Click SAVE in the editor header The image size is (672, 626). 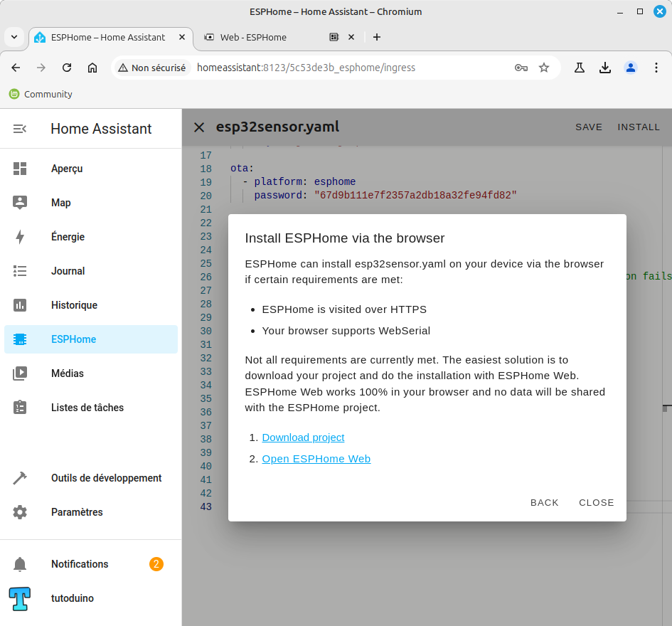click(x=589, y=127)
